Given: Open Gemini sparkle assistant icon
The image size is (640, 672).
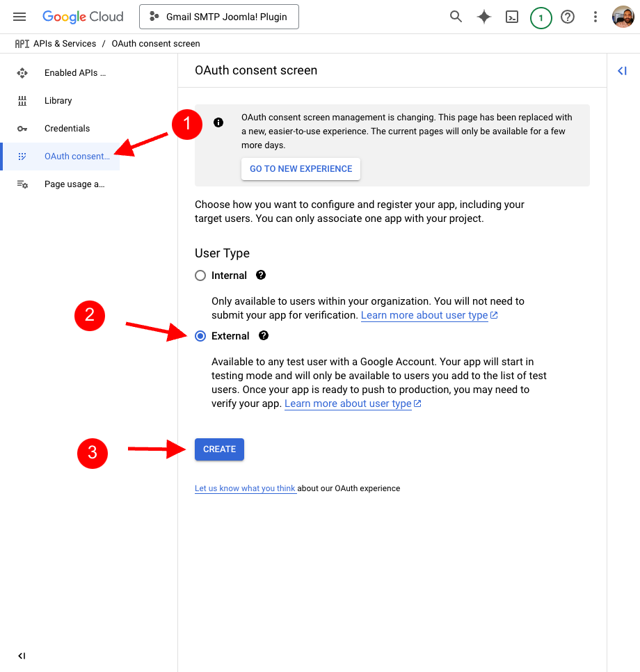Looking at the screenshot, I should [x=484, y=17].
